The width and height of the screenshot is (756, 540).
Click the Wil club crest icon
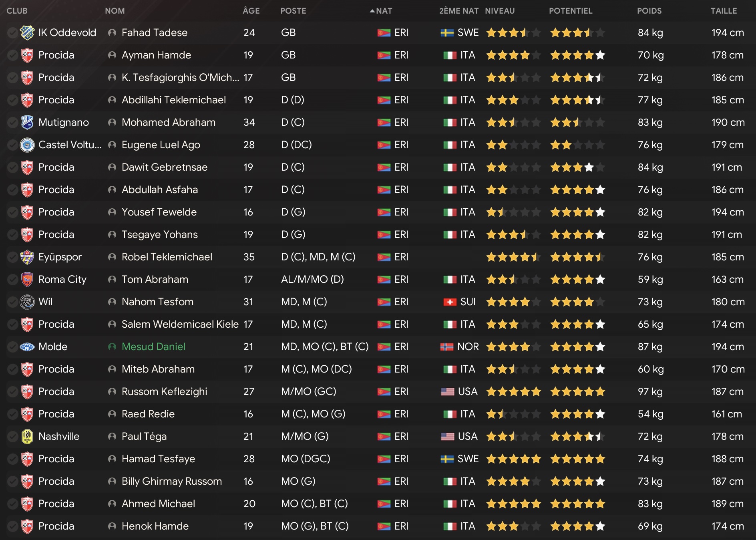click(x=27, y=302)
